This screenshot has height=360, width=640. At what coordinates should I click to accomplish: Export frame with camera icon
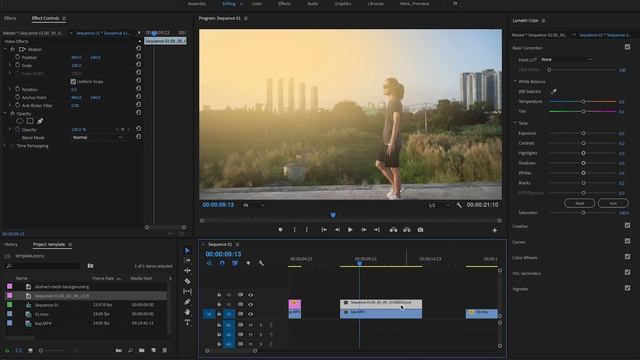pos(420,230)
